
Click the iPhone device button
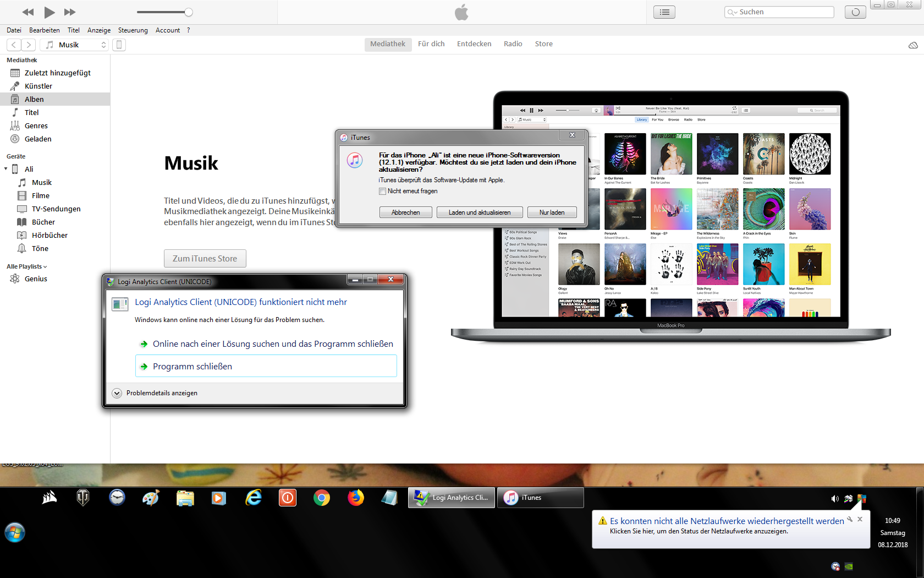(x=119, y=45)
